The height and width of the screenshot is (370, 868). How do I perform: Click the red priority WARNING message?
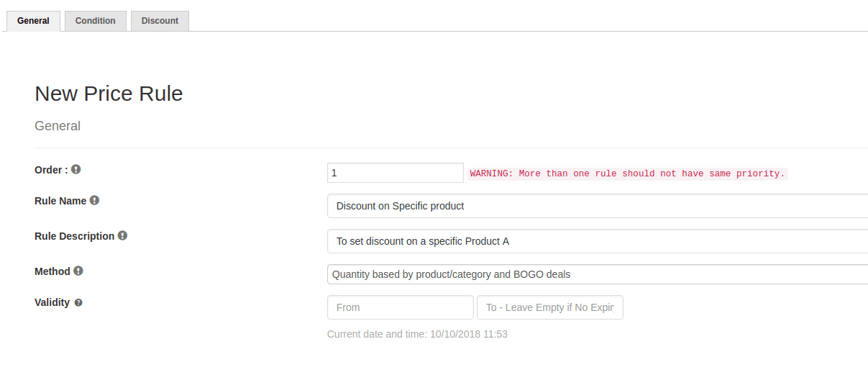click(627, 173)
